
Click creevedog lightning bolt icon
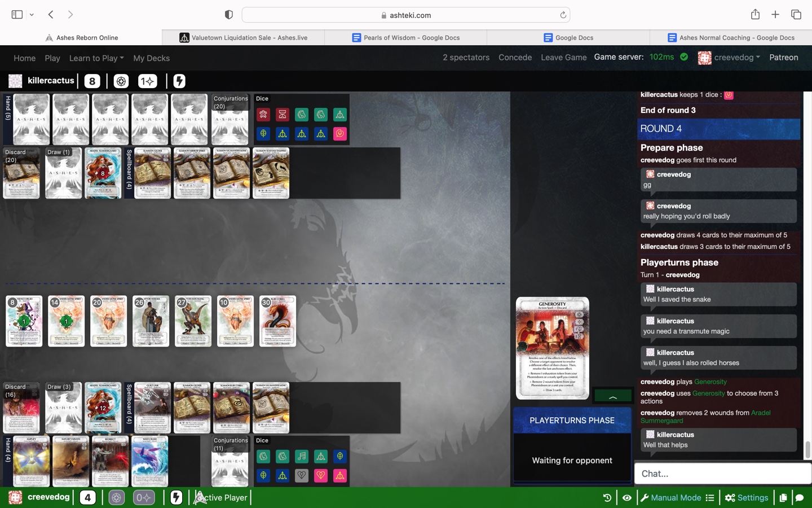176,497
